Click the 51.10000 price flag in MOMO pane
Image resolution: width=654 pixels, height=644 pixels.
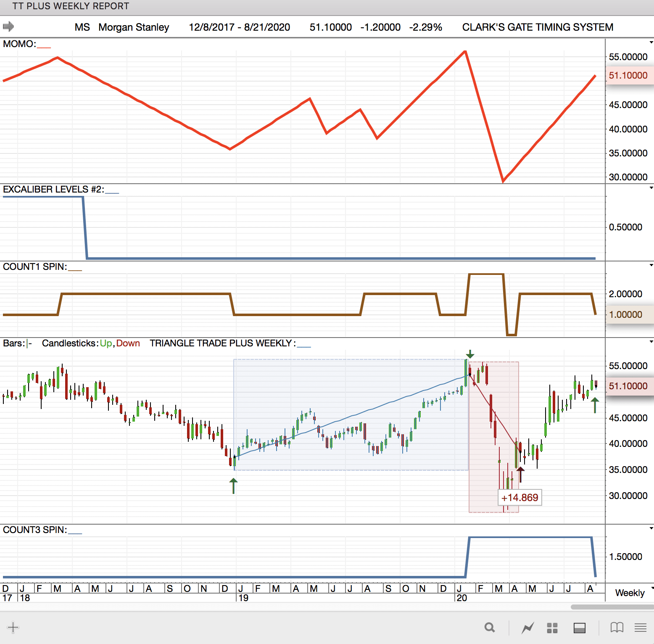[x=629, y=76]
